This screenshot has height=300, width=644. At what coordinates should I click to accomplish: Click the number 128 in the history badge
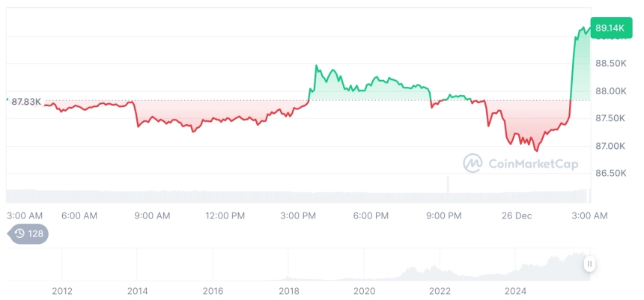(x=35, y=233)
